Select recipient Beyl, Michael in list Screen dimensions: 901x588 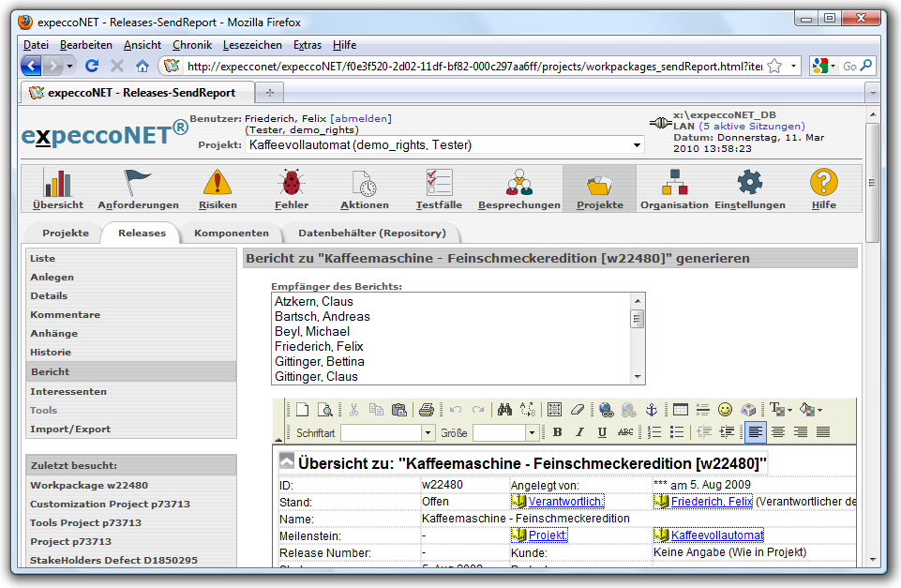(x=312, y=332)
